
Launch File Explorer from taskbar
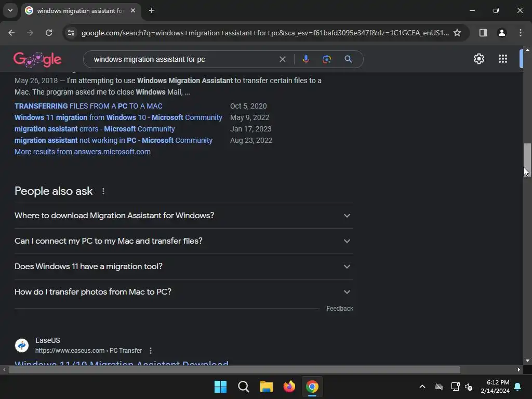pos(267,387)
